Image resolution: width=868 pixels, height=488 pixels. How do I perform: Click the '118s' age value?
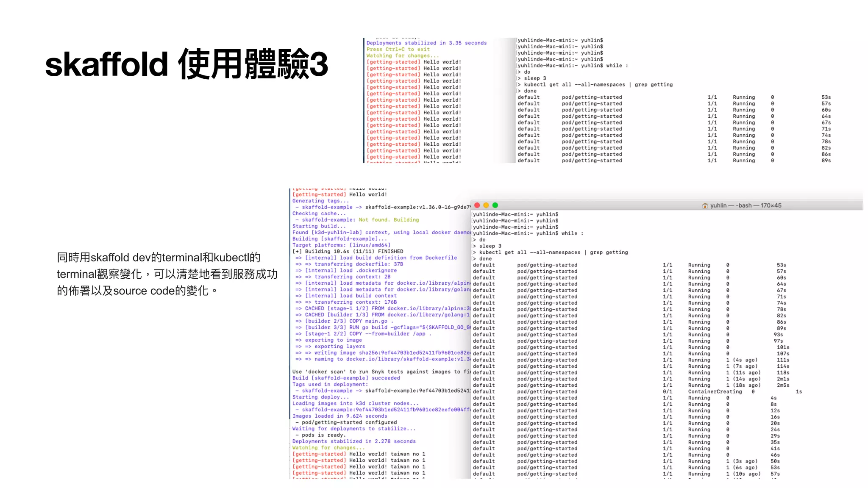(x=783, y=373)
